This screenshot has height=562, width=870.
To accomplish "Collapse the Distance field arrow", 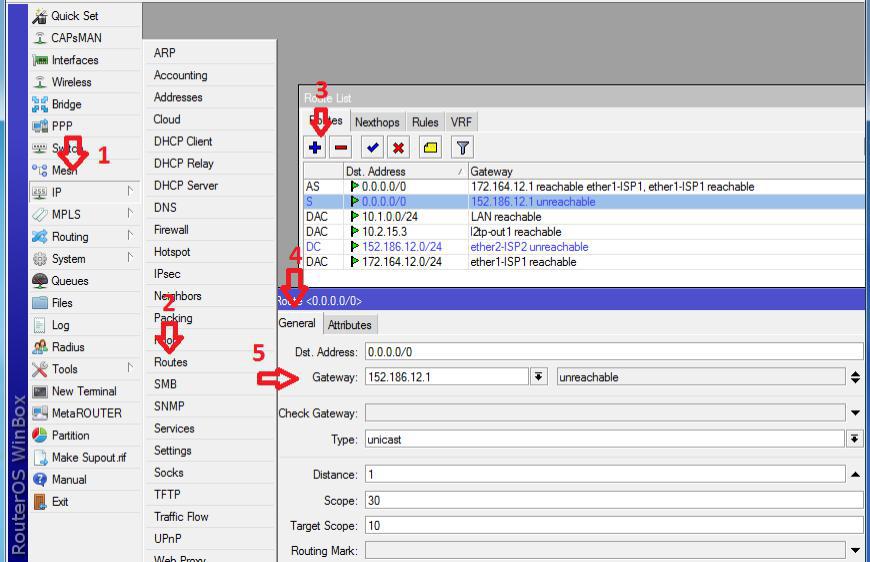I will 855,475.
